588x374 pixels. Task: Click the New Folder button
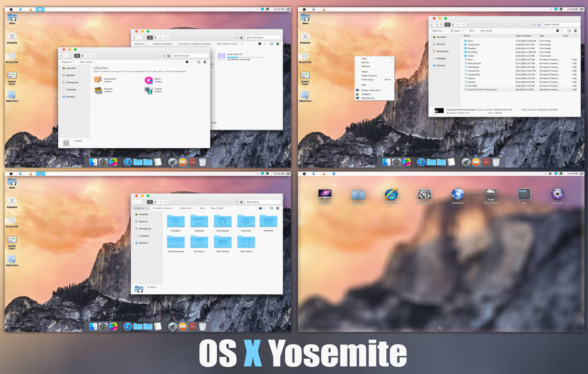pos(217,208)
